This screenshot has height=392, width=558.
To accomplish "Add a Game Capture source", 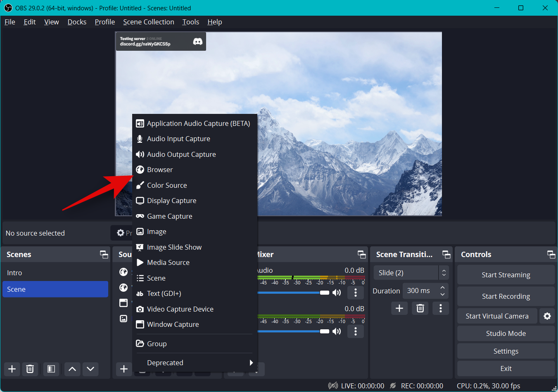I will (195, 216).
